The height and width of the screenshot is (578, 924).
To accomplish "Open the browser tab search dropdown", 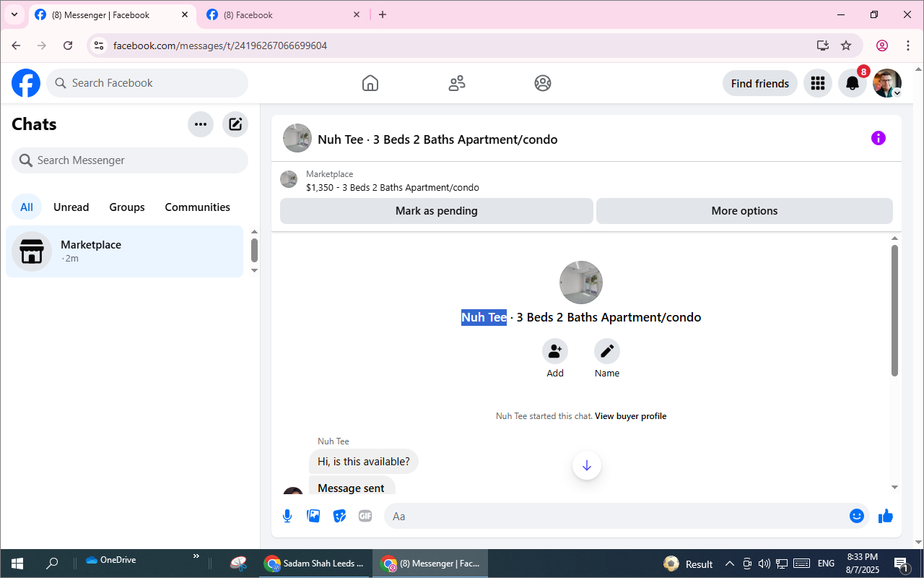I will 14,14.
